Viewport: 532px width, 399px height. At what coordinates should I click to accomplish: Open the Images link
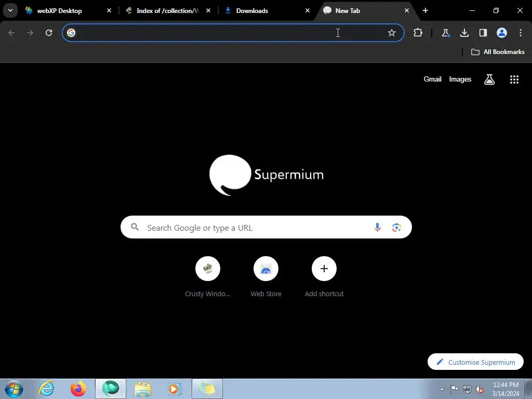[460, 79]
